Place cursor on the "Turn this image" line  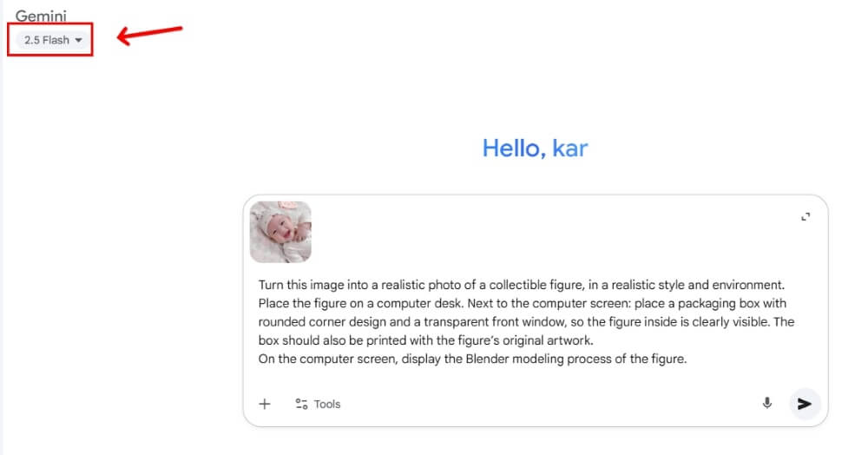coord(295,285)
